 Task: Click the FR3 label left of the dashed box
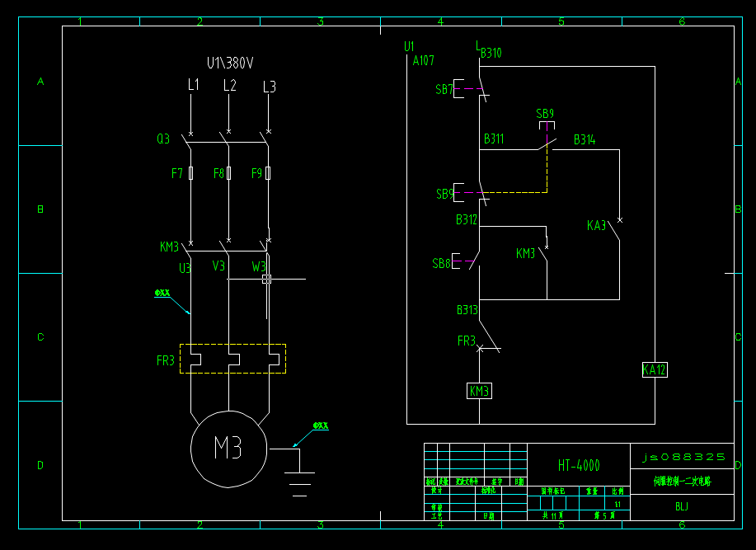[166, 360]
